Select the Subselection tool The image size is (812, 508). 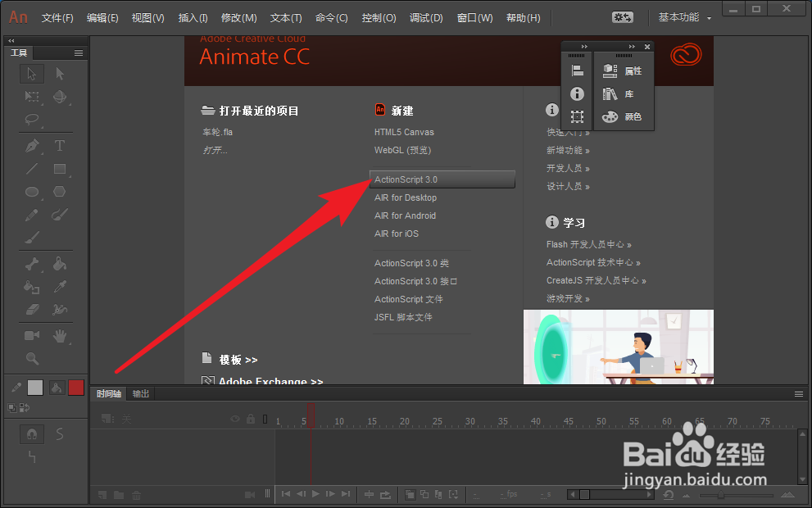(60, 74)
